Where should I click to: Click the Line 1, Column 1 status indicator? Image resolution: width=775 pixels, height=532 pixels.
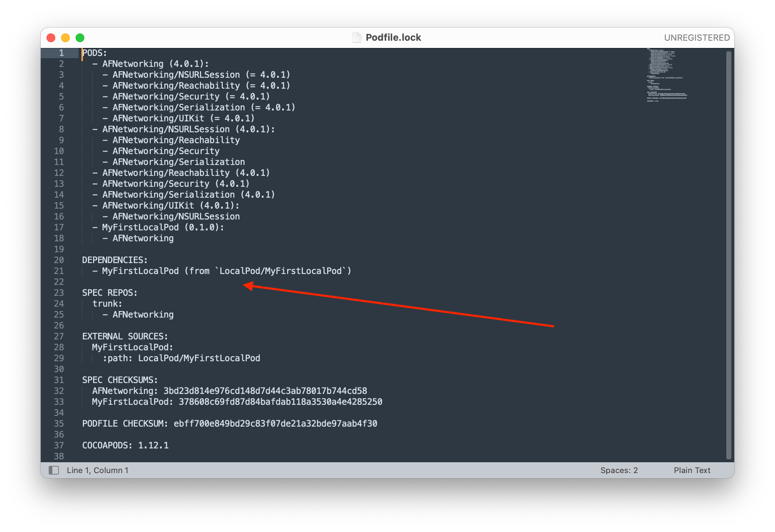coord(97,470)
